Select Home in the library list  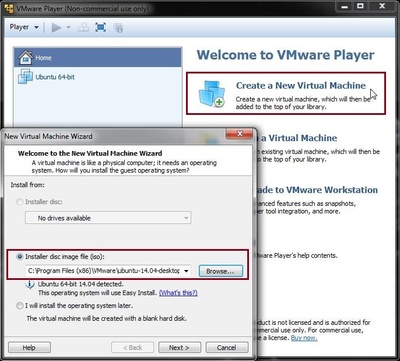[x=98, y=58]
